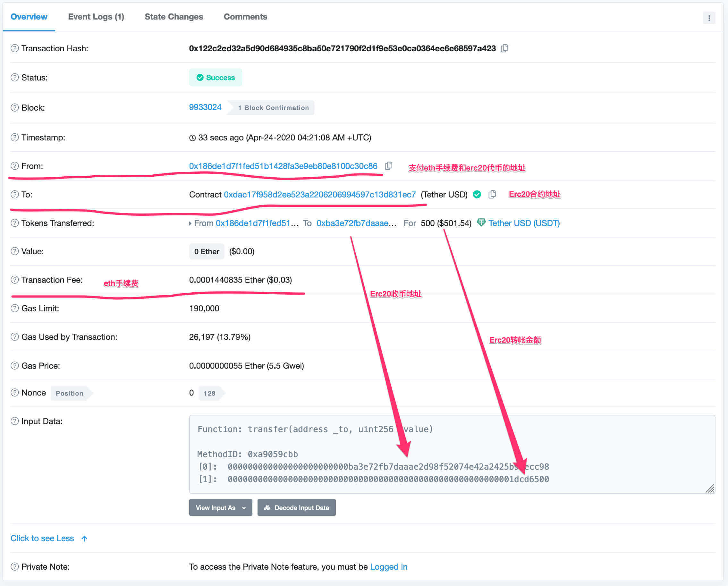Copy the From address via copy icon
728x586 pixels.
click(x=389, y=166)
